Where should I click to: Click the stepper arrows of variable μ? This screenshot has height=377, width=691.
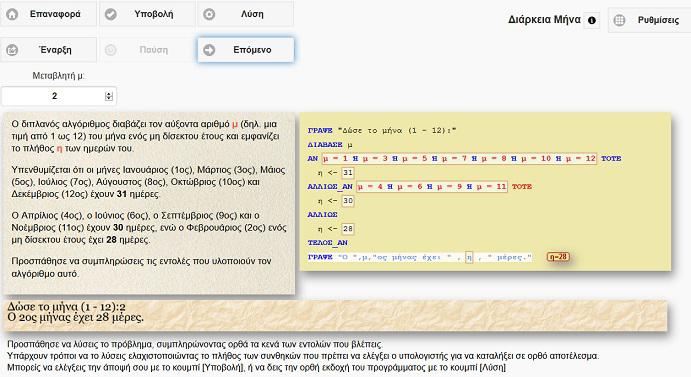[109, 96]
